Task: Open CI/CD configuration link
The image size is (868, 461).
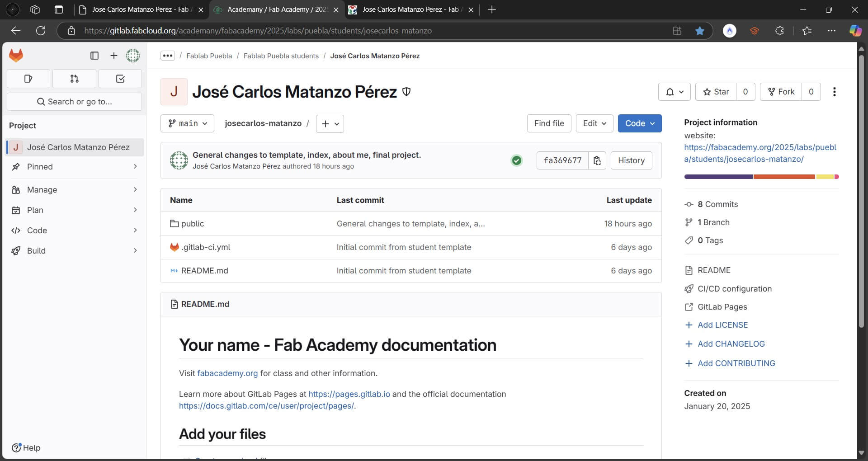Action: click(734, 289)
